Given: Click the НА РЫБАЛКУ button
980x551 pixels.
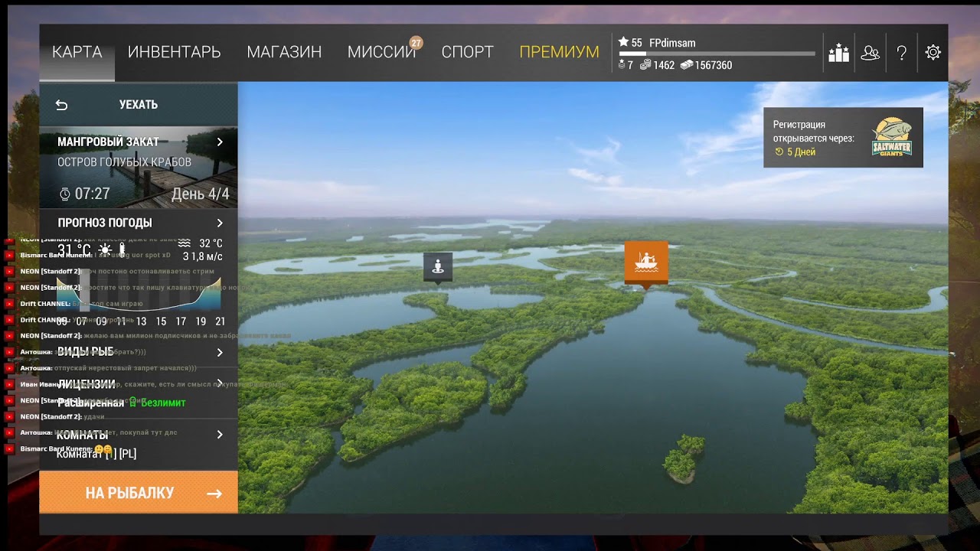Looking at the screenshot, I should click(x=139, y=493).
